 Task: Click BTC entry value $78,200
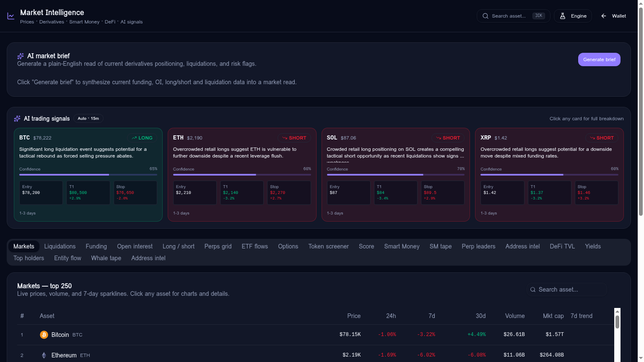pos(31,193)
